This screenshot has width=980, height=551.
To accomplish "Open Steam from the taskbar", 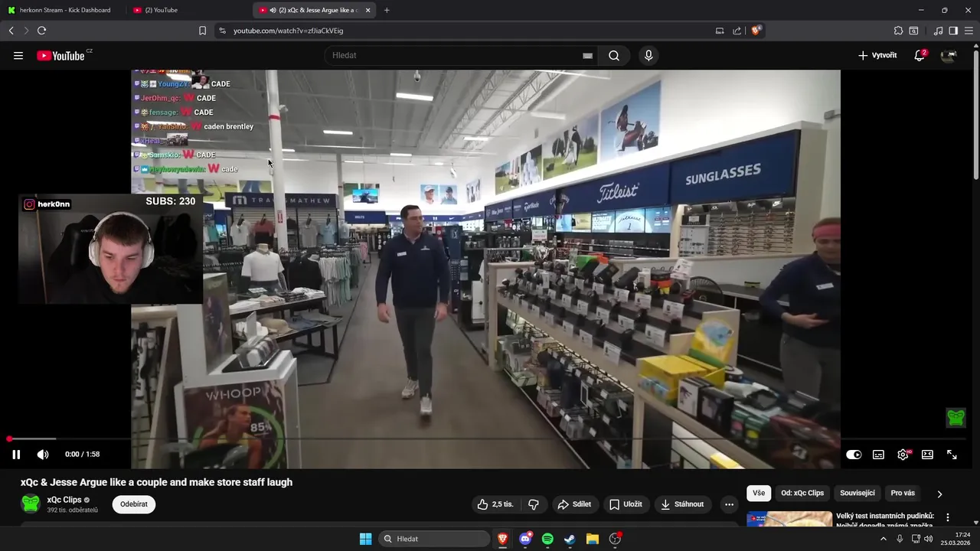I will point(570,539).
